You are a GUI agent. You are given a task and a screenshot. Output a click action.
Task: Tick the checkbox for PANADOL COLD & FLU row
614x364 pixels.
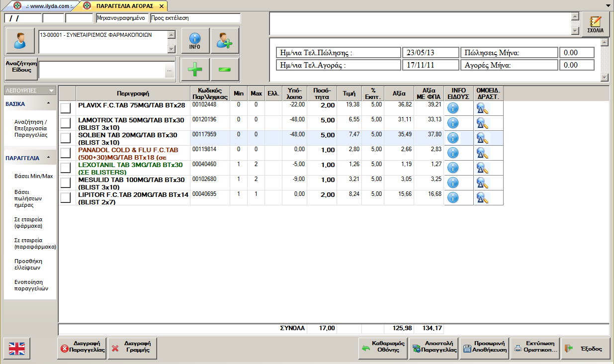(x=66, y=153)
